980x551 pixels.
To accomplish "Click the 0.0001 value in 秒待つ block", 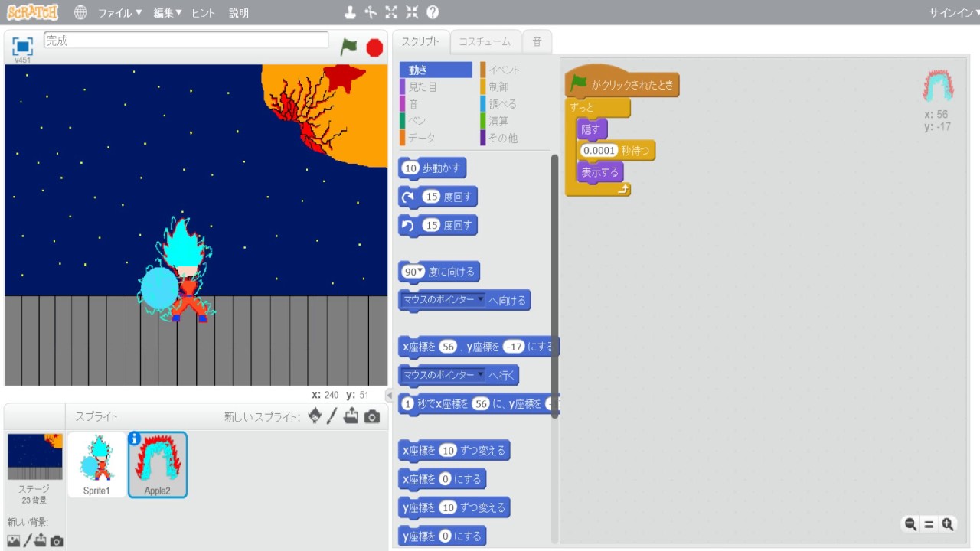I will click(599, 151).
